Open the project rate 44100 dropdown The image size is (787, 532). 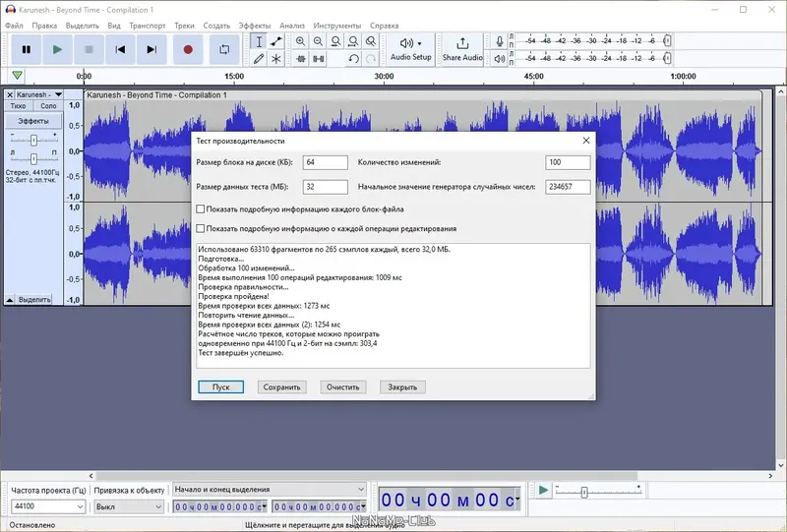tap(80, 506)
